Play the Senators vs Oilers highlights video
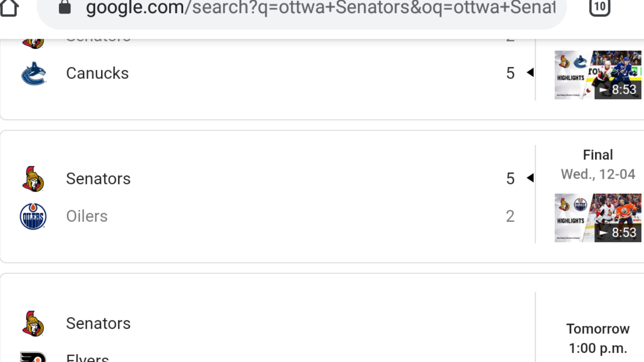644x362 pixels. click(x=598, y=218)
